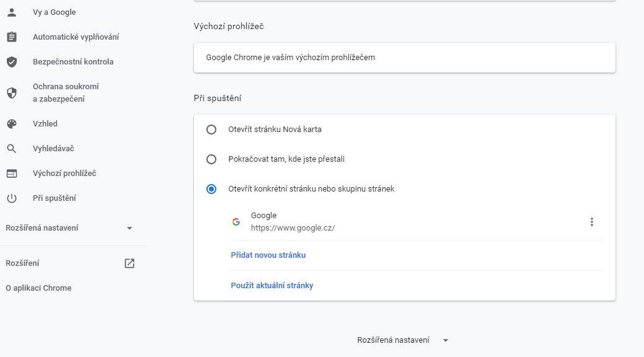644x357 pixels.
Task: Click the clipboard icon for Automatické vyplňování
Action: coord(12,37)
